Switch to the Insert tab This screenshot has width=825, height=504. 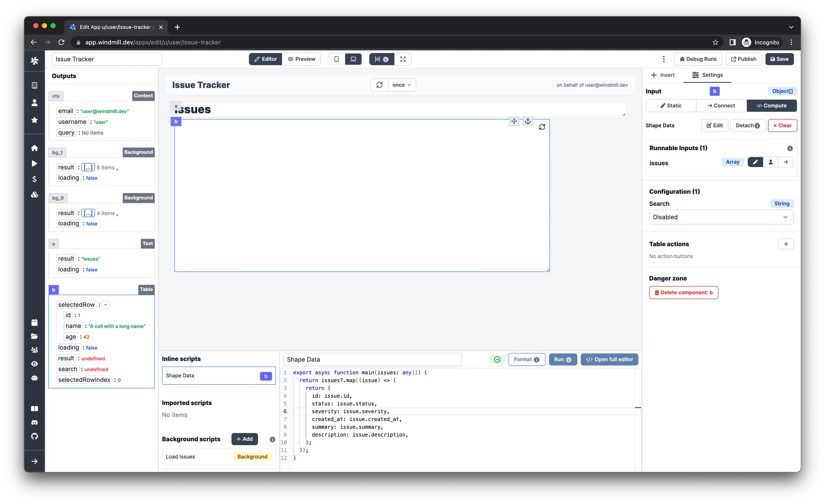tap(663, 75)
